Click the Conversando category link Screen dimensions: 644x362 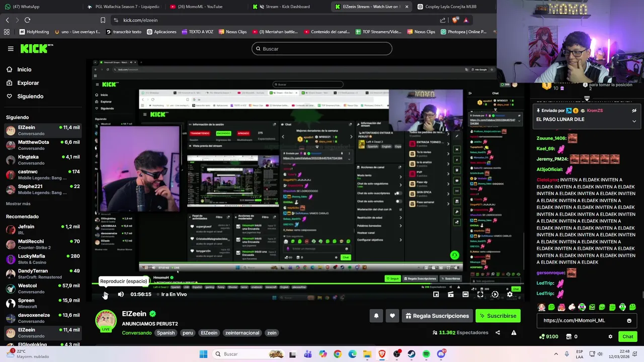click(136, 333)
